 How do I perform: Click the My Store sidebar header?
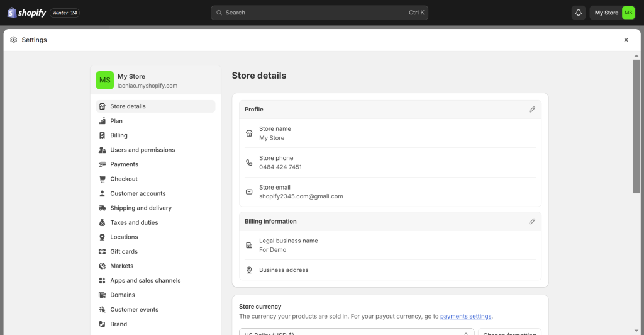(x=156, y=80)
